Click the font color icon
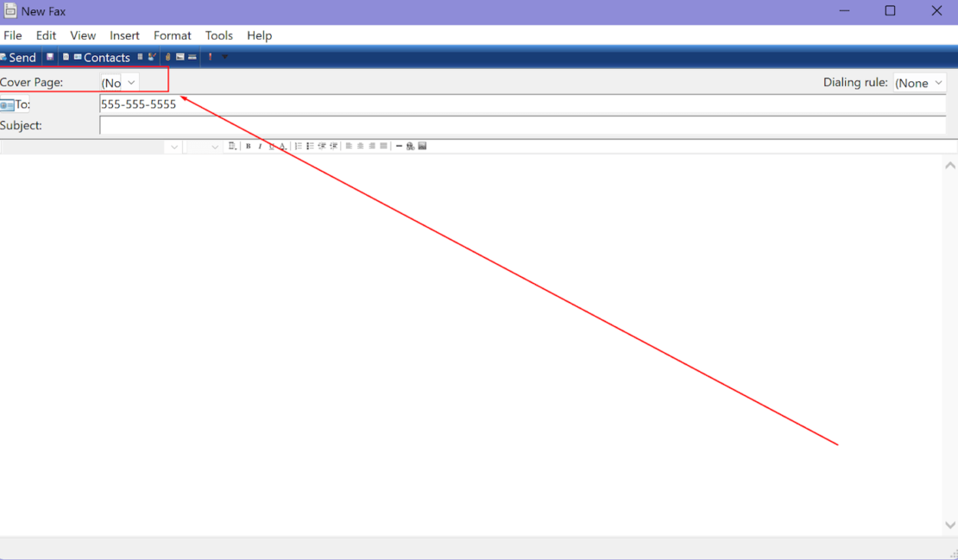 pos(282,147)
